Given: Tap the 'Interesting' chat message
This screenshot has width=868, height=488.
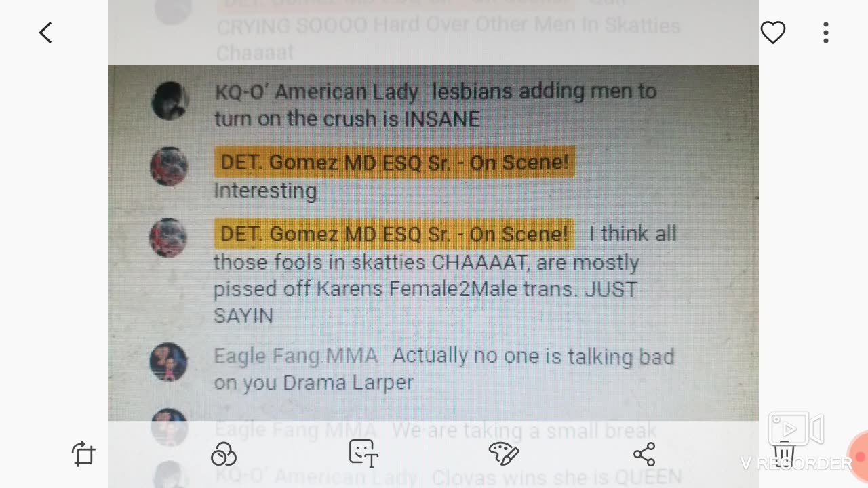Looking at the screenshot, I should [265, 191].
